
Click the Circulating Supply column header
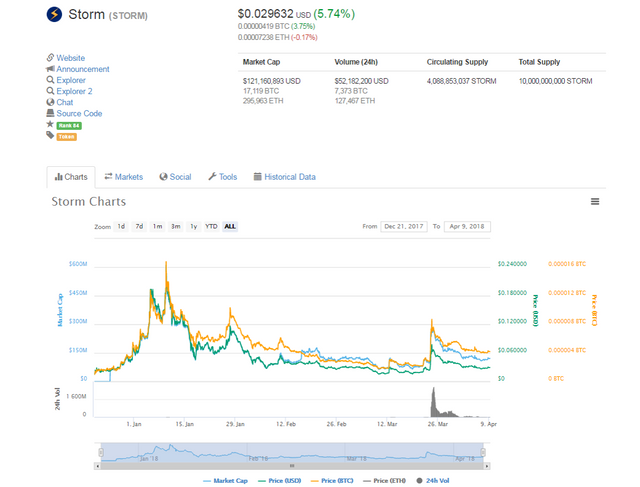[458, 62]
